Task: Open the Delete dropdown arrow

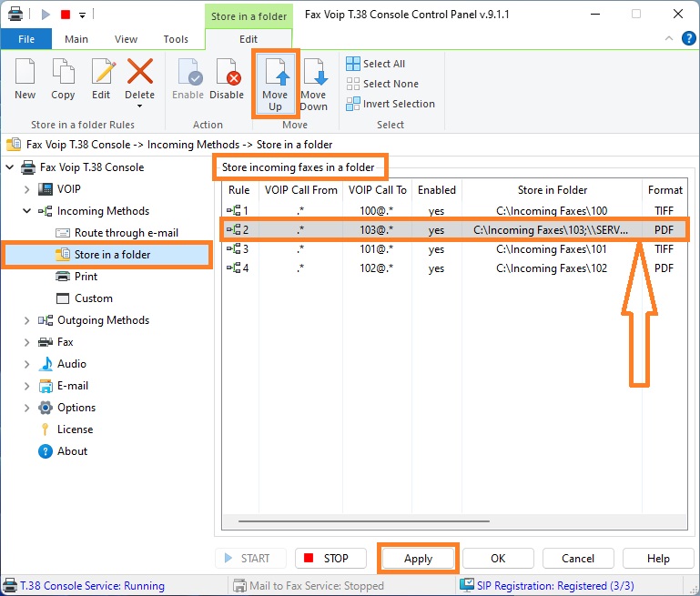Action: [140, 106]
